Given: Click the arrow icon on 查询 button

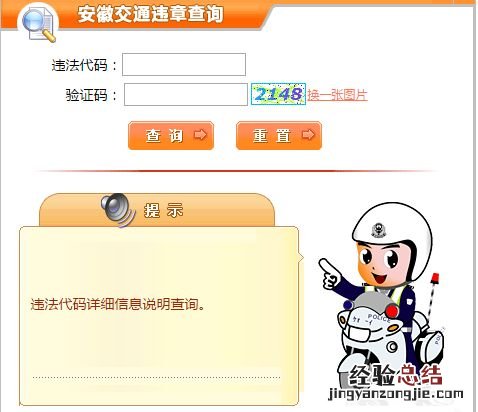Looking at the screenshot, I should 200,135.
